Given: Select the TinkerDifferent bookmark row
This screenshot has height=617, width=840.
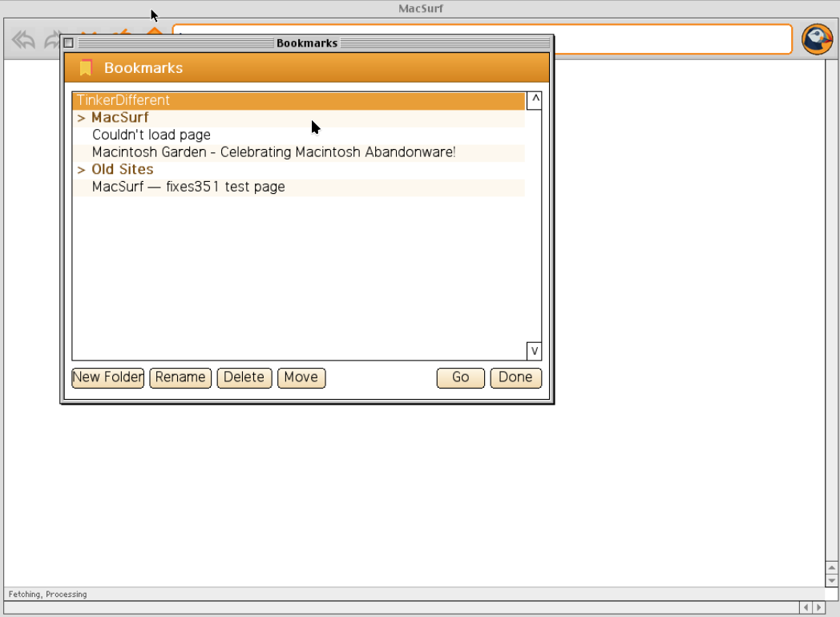Looking at the screenshot, I should tap(299, 100).
